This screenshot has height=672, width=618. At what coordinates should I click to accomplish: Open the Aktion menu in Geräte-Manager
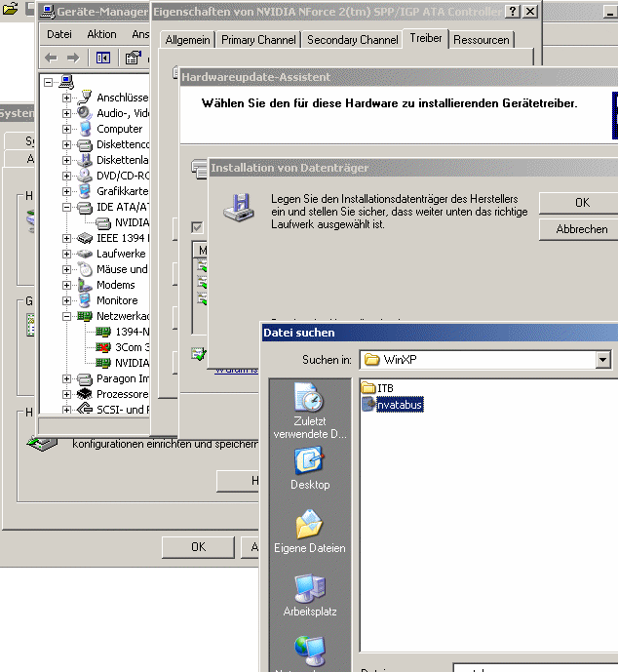click(101, 34)
